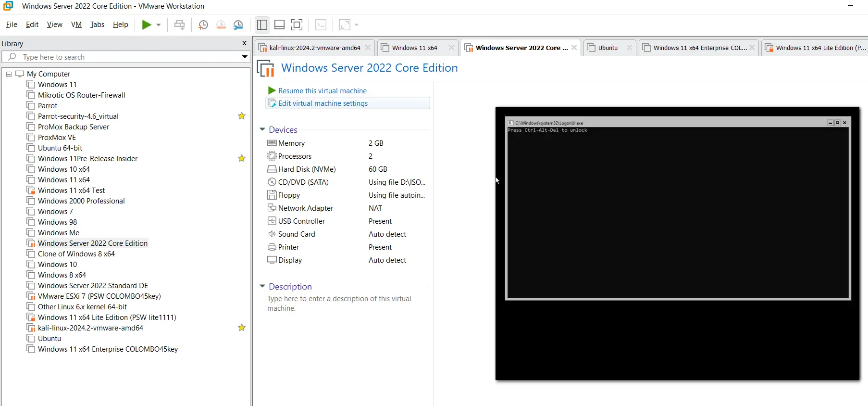Open the power options dropdown arrow

tap(159, 25)
